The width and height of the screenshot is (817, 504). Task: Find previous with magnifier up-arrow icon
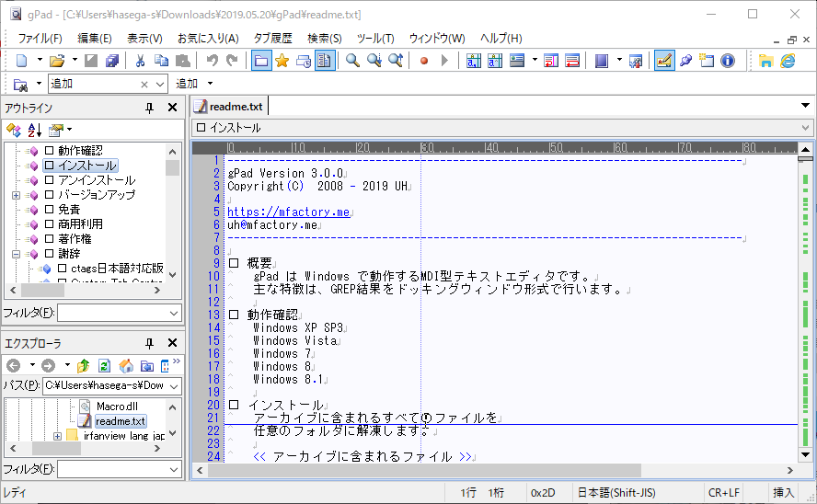pos(396,61)
